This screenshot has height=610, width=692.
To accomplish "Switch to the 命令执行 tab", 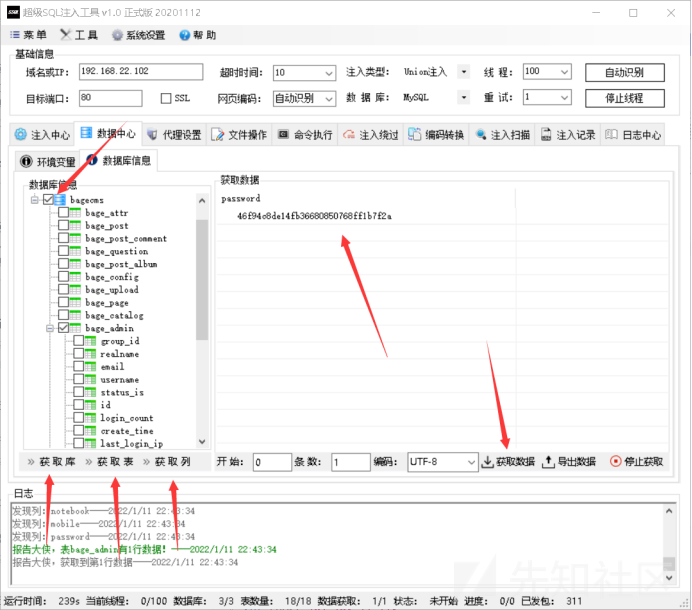I will 305,135.
